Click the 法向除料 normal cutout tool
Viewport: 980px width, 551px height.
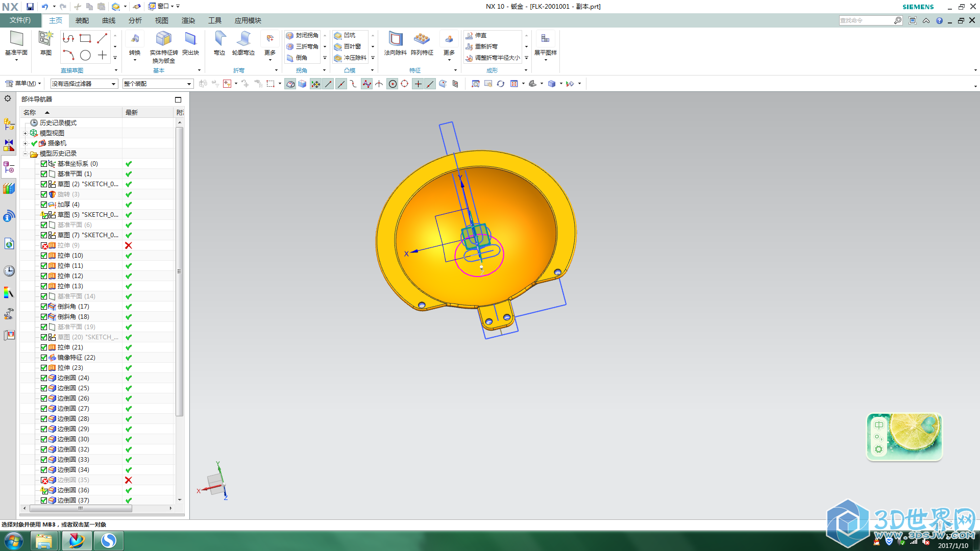pyautogui.click(x=395, y=43)
